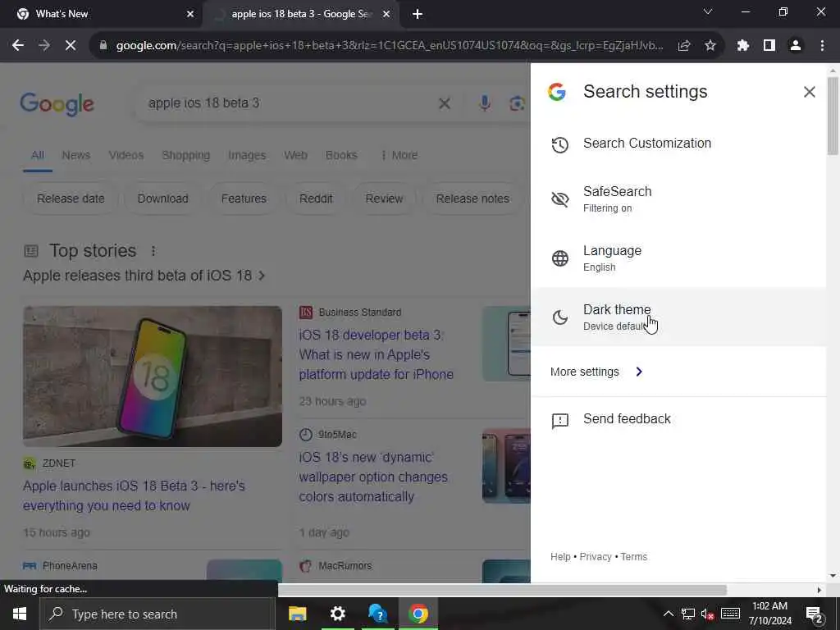Open Apple releases third beta of iOS 18 link

144,276
